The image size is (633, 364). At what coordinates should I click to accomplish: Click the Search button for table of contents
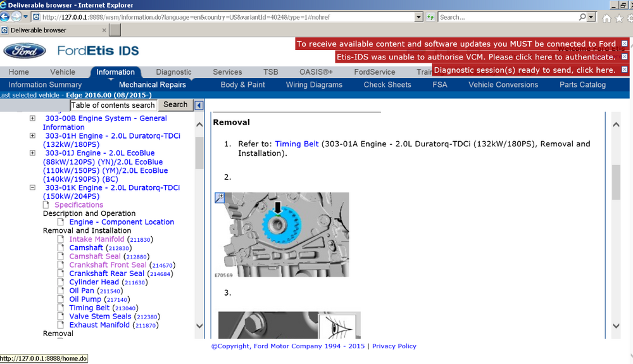(x=175, y=104)
